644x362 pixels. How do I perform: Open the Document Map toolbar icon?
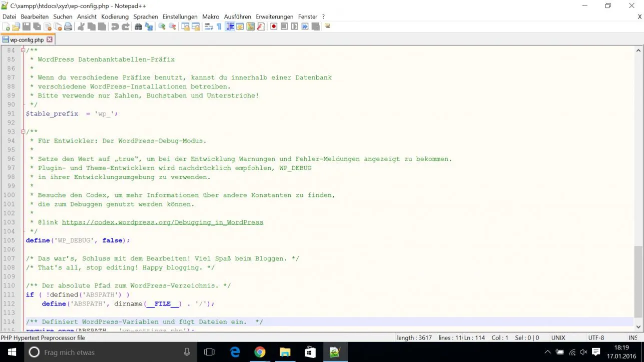[x=251, y=26]
